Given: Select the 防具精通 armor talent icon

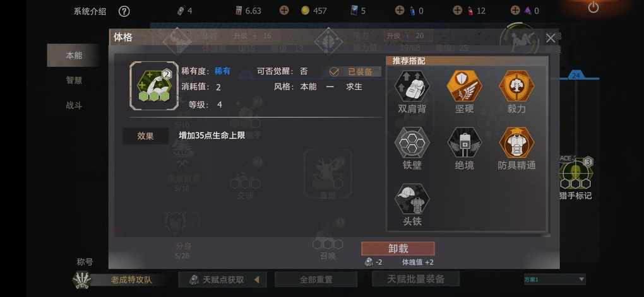Looking at the screenshot, I should 516,143.
